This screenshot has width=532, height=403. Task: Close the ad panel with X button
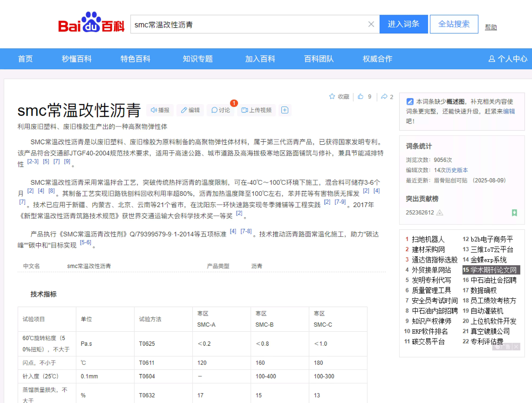coord(516,347)
